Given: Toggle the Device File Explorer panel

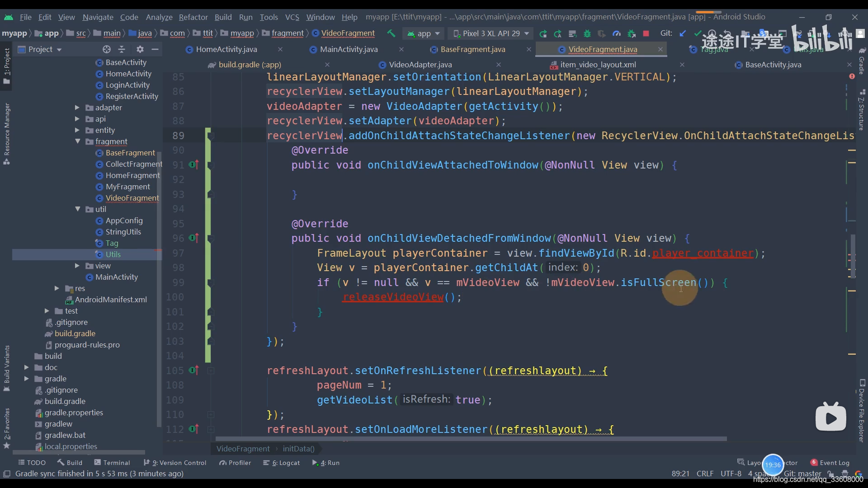Looking at the screenshot, I should [x=862, y=411].
